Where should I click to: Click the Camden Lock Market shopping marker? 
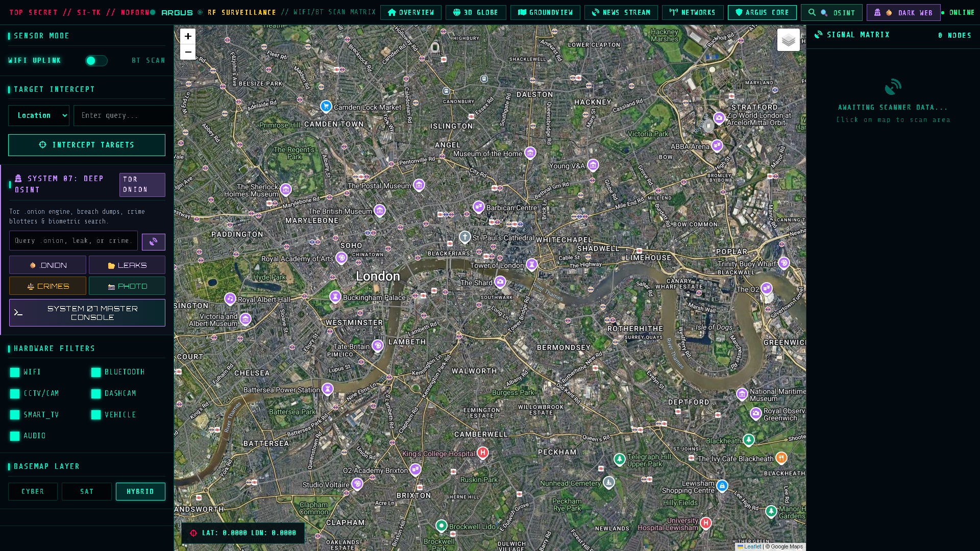tap(326, 106)
